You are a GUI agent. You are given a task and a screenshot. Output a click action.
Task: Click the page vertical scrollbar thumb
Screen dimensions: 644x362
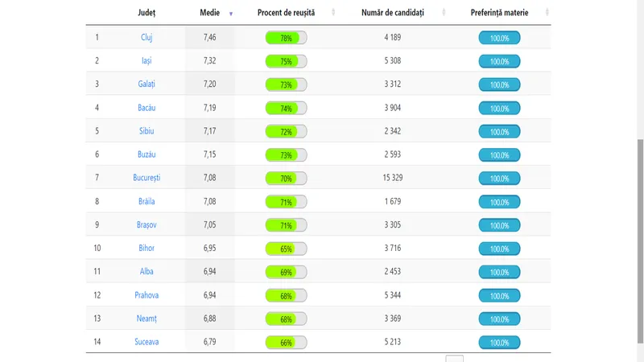[640, 241]
